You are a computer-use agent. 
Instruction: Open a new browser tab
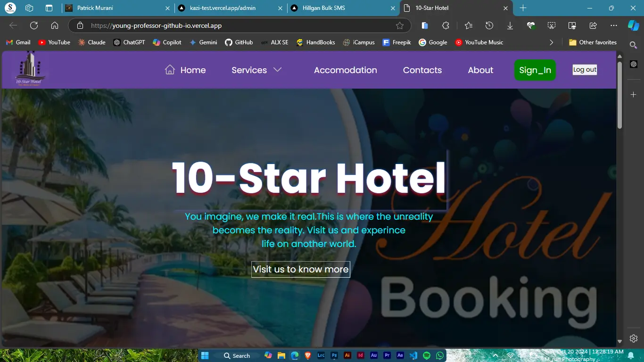523,8
